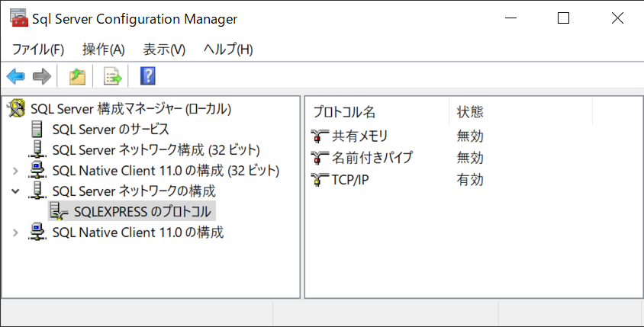The height and width of the screenshot is (327, 644).
Task: Open Help via the question mark icon
Action: pyautogui.click(x=148, y=76)
